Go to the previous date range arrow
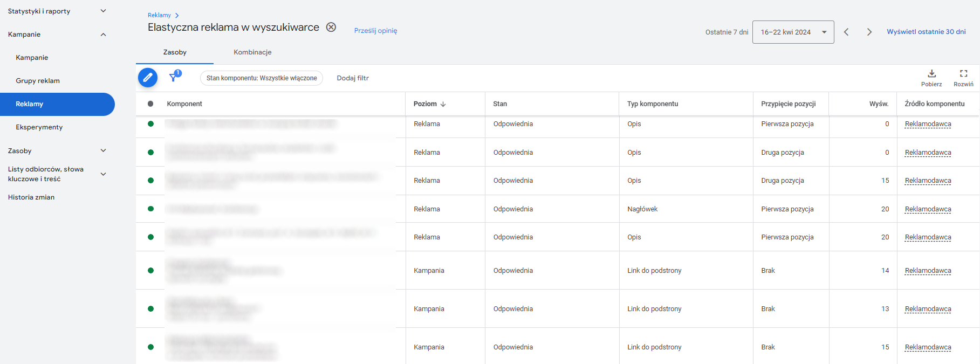Screen dimensions: 980x364 846,32
